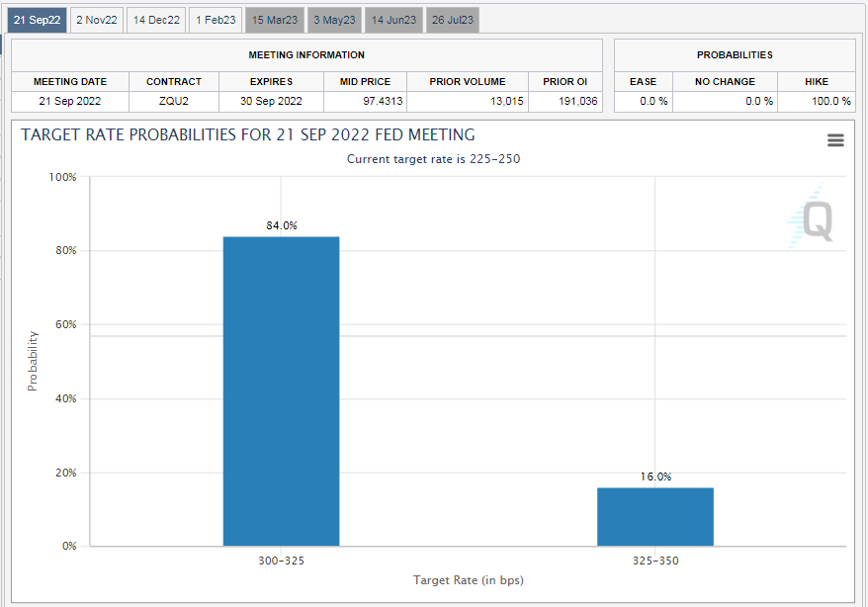Switch to the 3 May23 tab
Screen dimensions: 868x607
pos(335,20)
